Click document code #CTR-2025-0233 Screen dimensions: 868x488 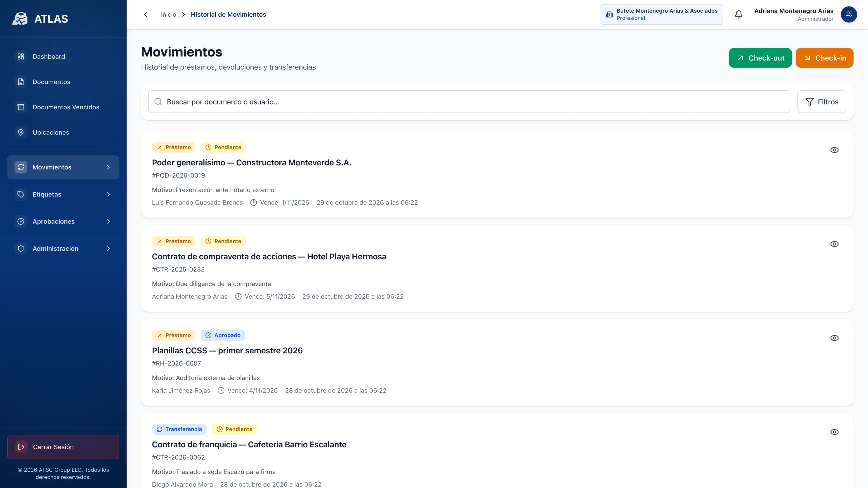click(178, 270)
